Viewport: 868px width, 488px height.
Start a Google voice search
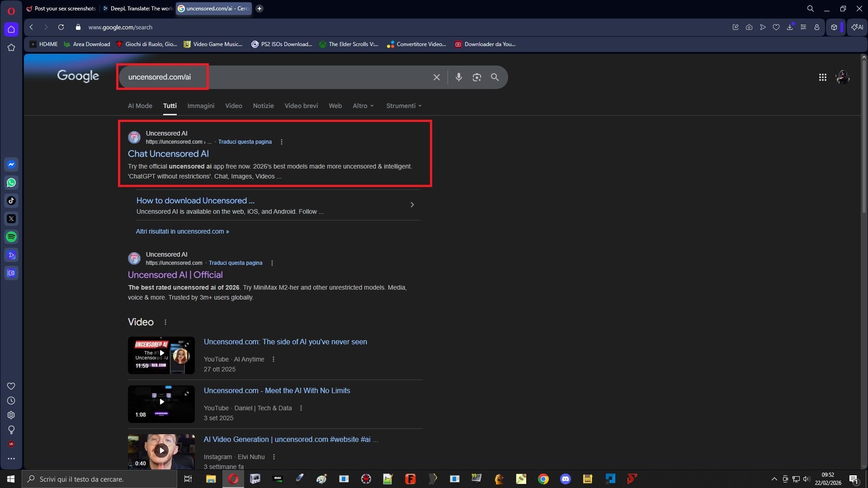pyautogui.click(x=458, y=77)
